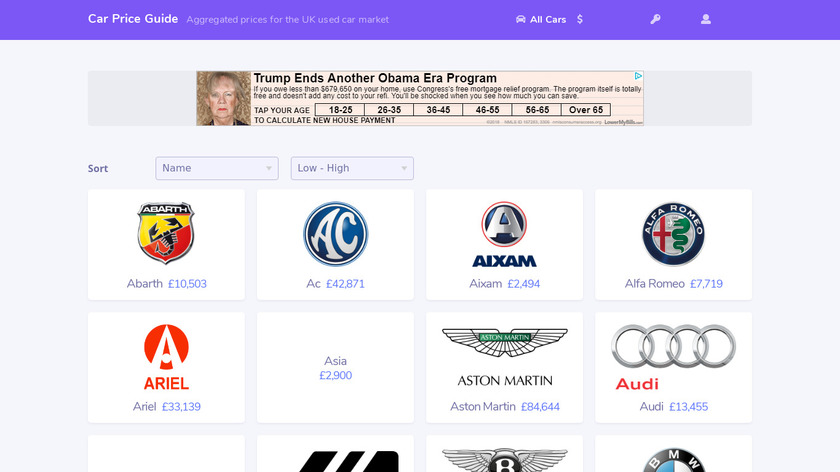Select the 36-45 age button in ad

tap(438, 110)
